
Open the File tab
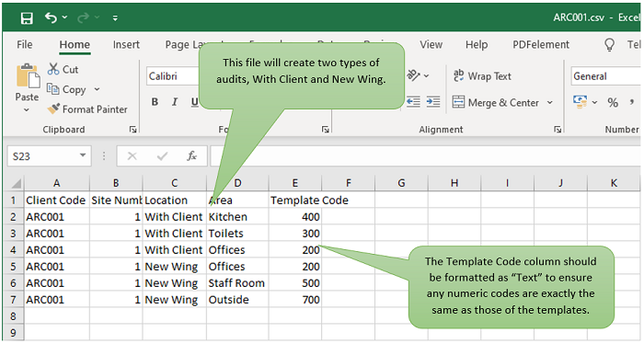click(x=25, y=44)
